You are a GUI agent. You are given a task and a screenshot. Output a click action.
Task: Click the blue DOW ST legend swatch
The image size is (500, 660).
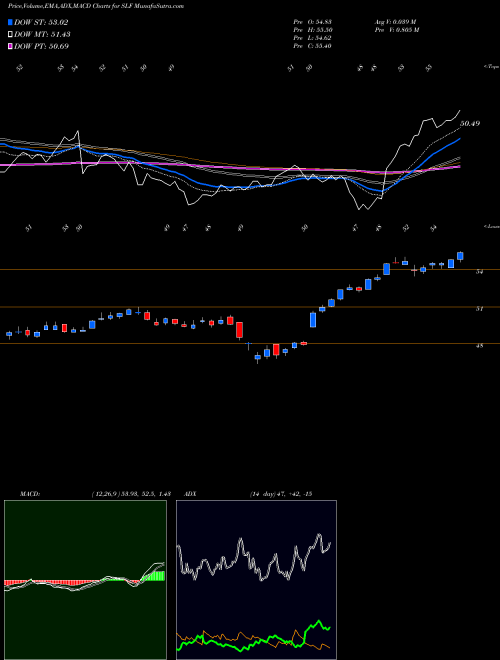click(10, 22)
